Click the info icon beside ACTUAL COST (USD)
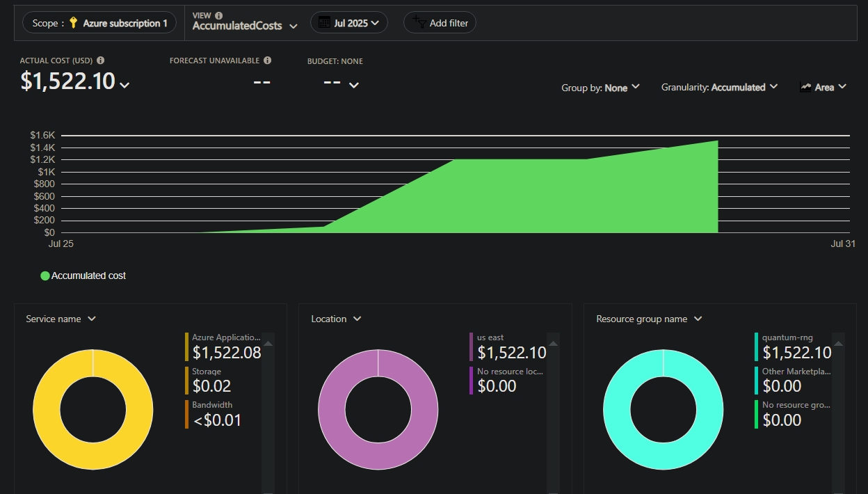The width and height of the screenshot is (868, 494). 101,61
